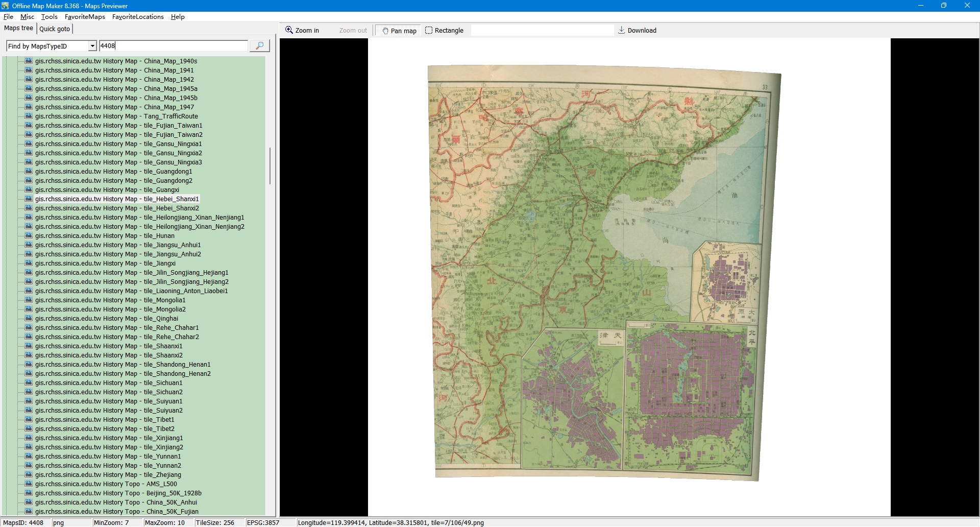The height and width of the screenshot is (527, 980).
Task: Click the Download arrow icon
Action: (x=621, y=30)
